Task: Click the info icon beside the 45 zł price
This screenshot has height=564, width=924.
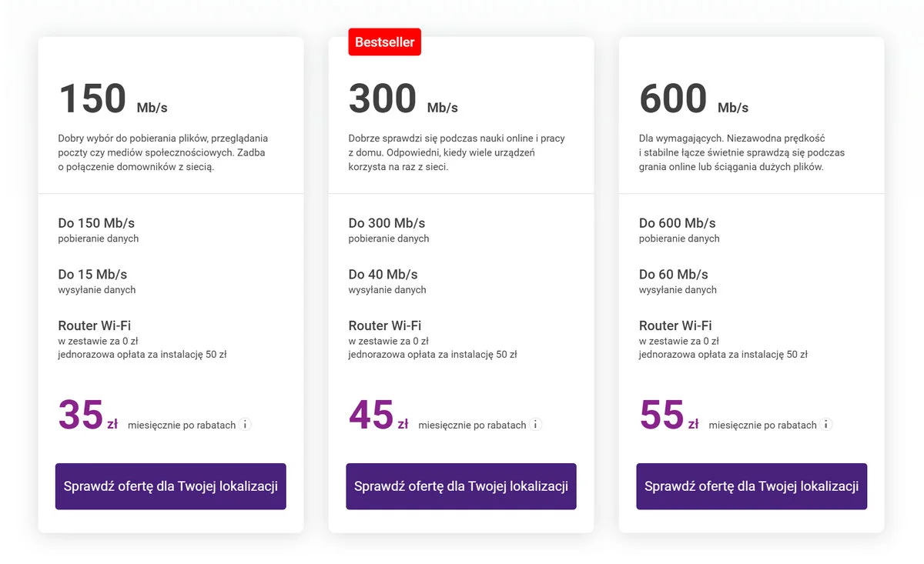Action: [x=536, y=424]
